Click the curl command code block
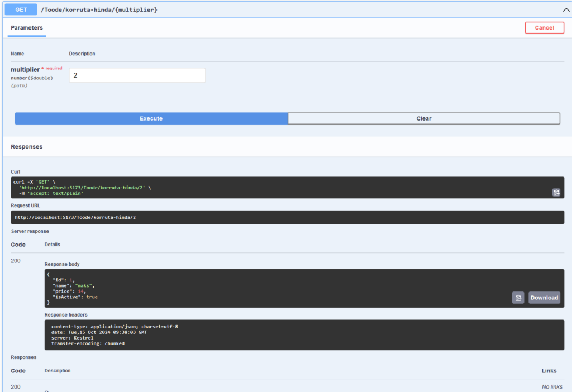This screenshot has width=572, height=392. point(287,188)
